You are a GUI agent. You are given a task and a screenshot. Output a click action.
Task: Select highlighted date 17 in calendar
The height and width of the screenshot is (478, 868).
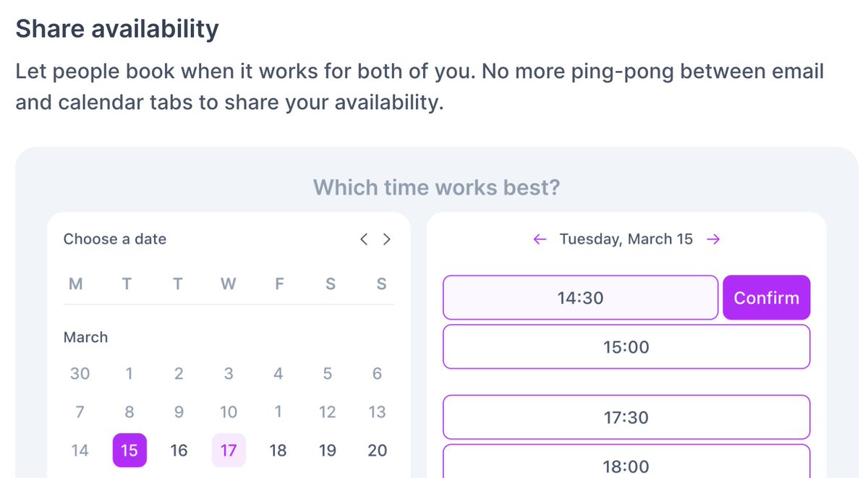tap(229, 451)
